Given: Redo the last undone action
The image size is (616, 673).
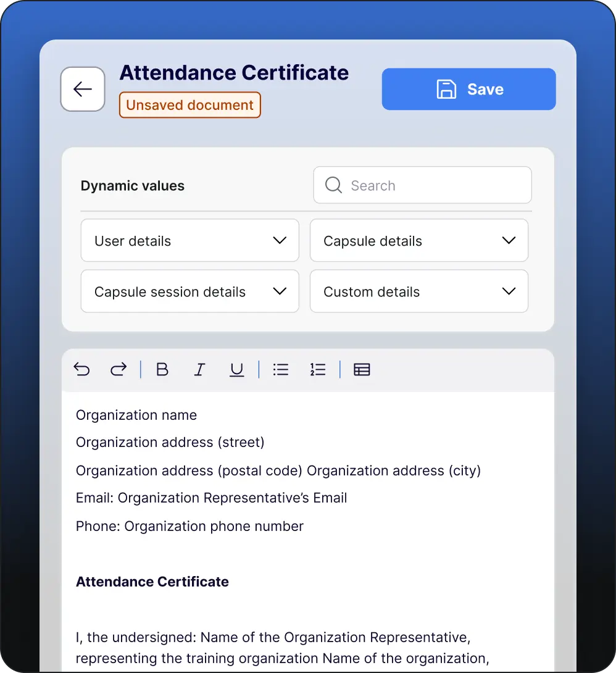Looking at the screenshot, I should 119,369.
